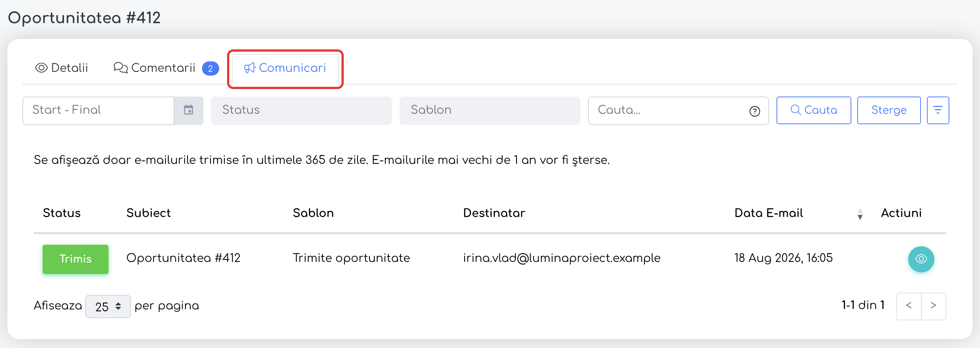Screen dimensions: 980x348
Task: Select the Comunicari tab
Action: pos(285,68)
